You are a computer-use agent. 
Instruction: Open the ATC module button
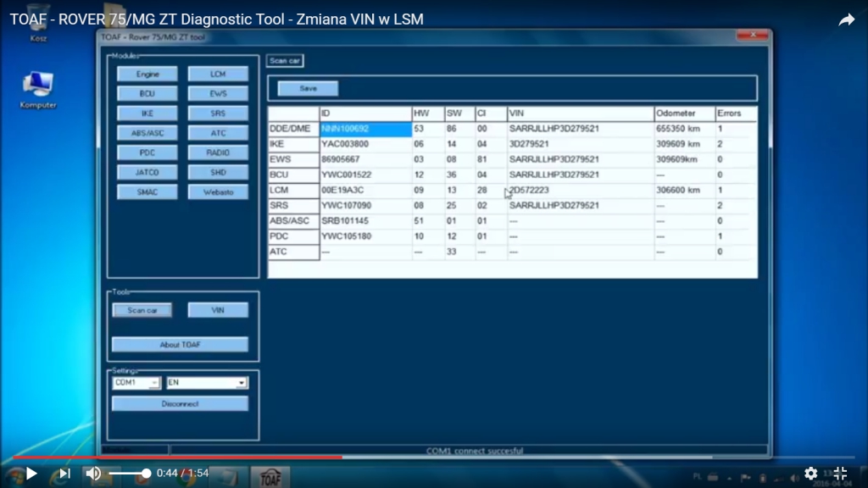[x=218, y=133]
